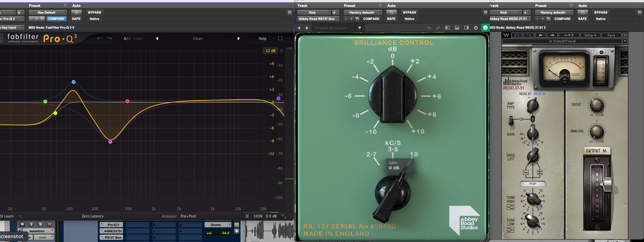Image resolution: width=644 pixels, height=242 pixels.
Task: Undo in the FabFilter Pro-Q 3 header
Action: point(100,38)
